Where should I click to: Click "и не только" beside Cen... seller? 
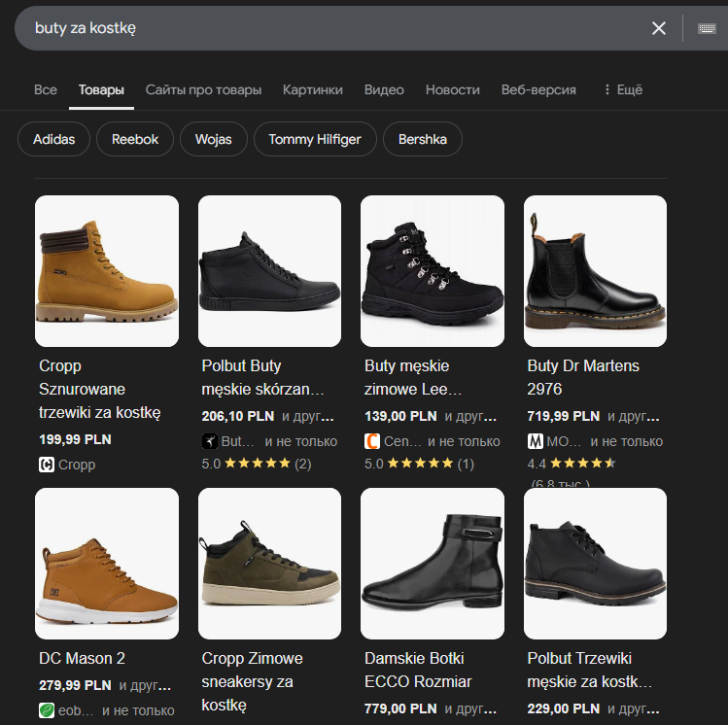tap(464, 441)
